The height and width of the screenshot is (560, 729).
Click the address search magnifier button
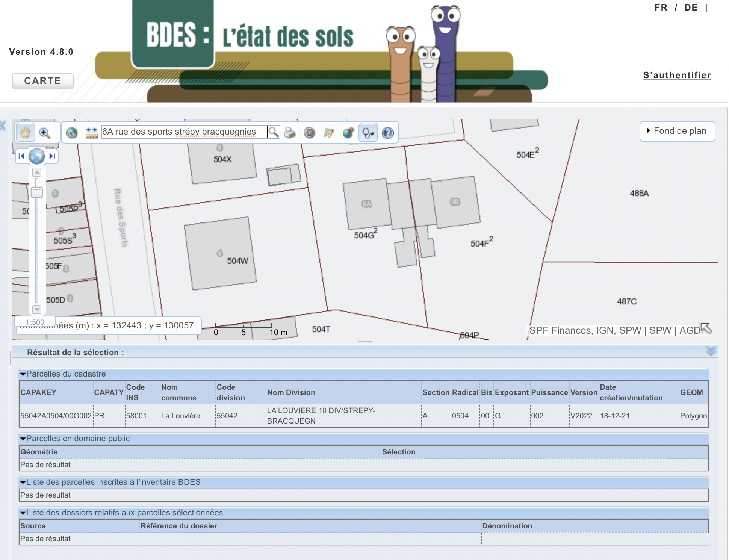tap(274, 132)
